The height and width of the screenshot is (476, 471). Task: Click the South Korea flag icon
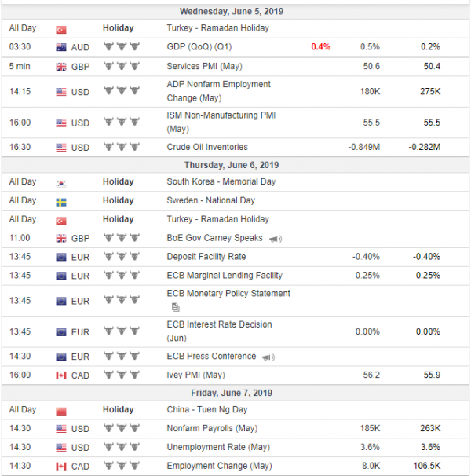coord(61,183)
